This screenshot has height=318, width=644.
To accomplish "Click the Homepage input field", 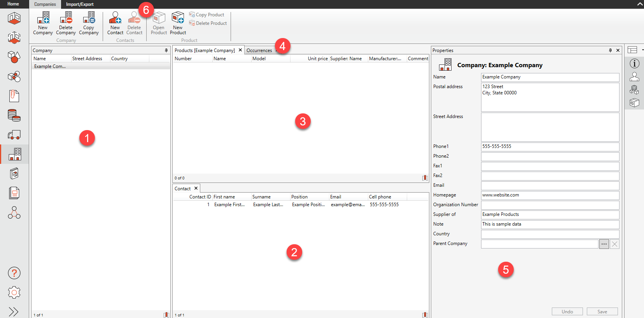I will (550, 195).
